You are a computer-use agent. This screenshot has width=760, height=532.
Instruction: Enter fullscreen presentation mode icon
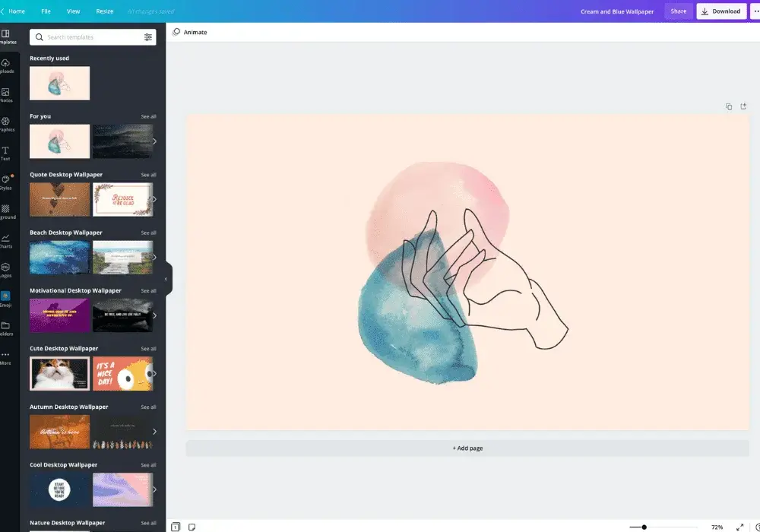point(739,527)
